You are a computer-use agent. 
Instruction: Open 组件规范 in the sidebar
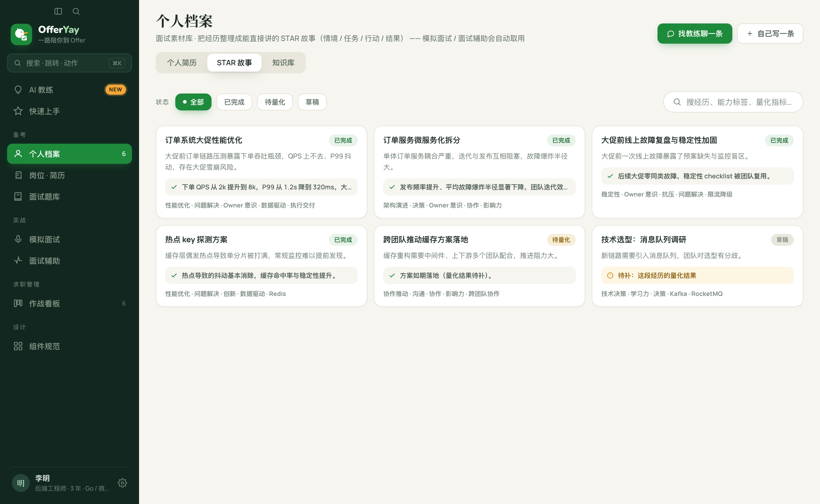point(70,346)
